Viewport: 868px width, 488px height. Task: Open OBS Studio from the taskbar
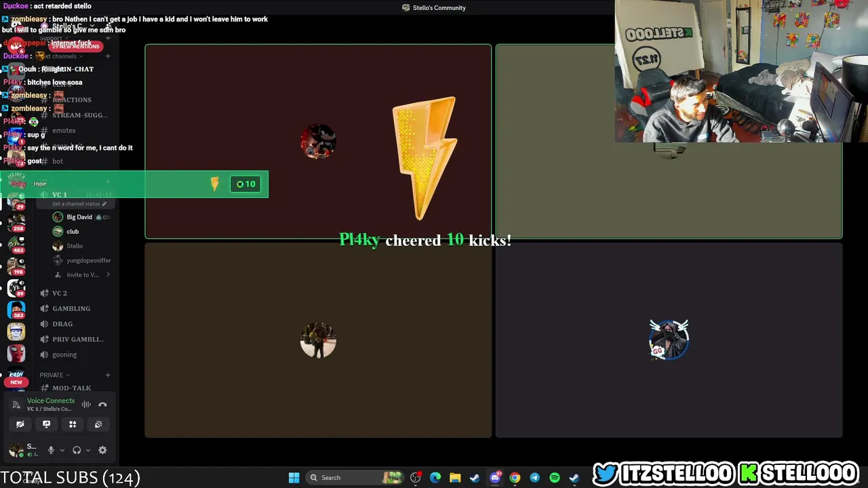[416, 478]
